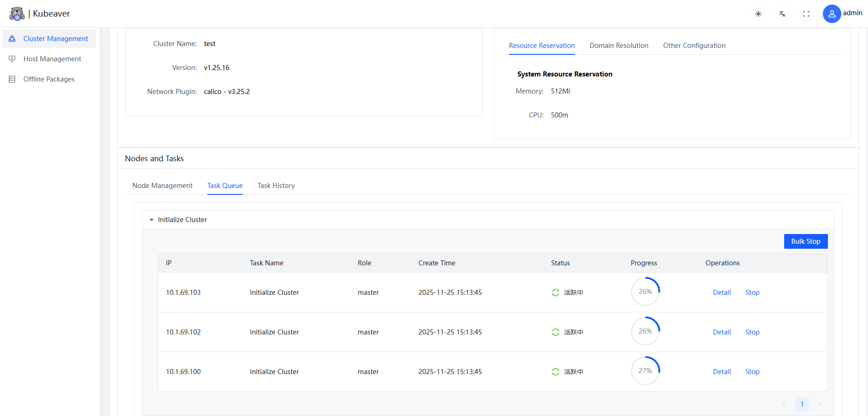Image resolution: width=868 pixels, height=416 pixels.
Task: Click the status spinner for 10.1.69.102
Action: point(556,332)
